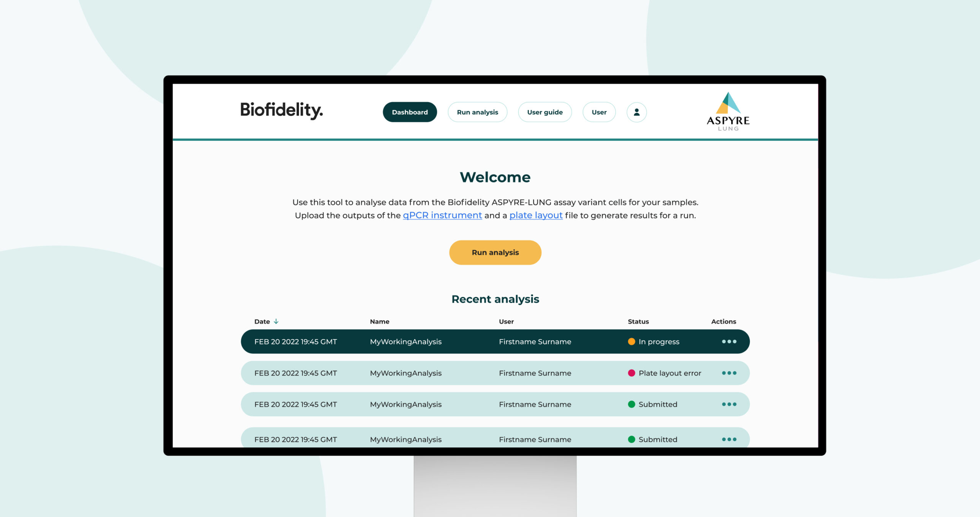Click the ASPYRE Lung logo
This screenshot has height=517, width=980.
tap(728, 111)
